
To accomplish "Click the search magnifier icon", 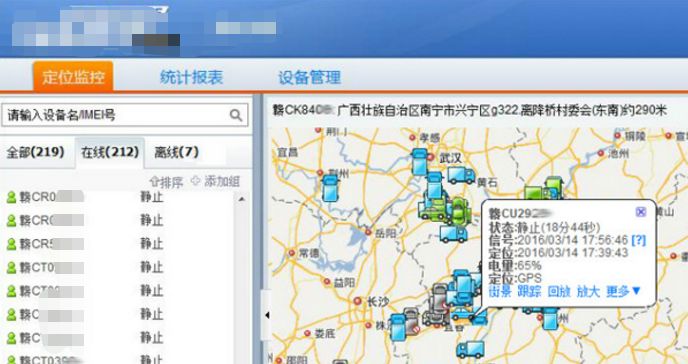I will (x=236, y=115).
